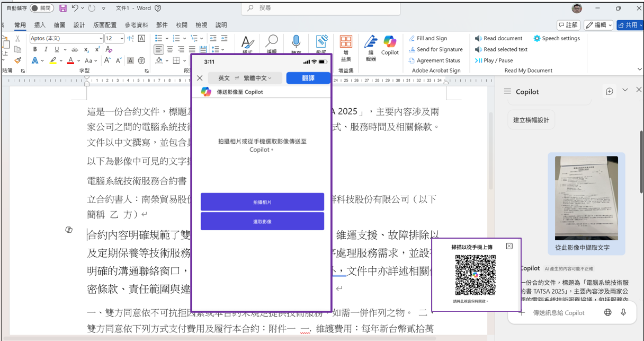This screenshot has width=644, height=341.
Task: Click the Cut scissors icon
Action: click(x=17, y=39)
